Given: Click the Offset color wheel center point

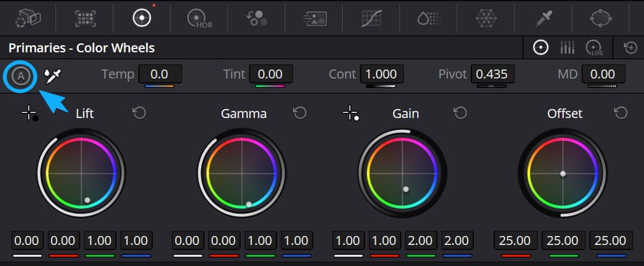Looking at the screenshot, I should click(x=562, y=174).
